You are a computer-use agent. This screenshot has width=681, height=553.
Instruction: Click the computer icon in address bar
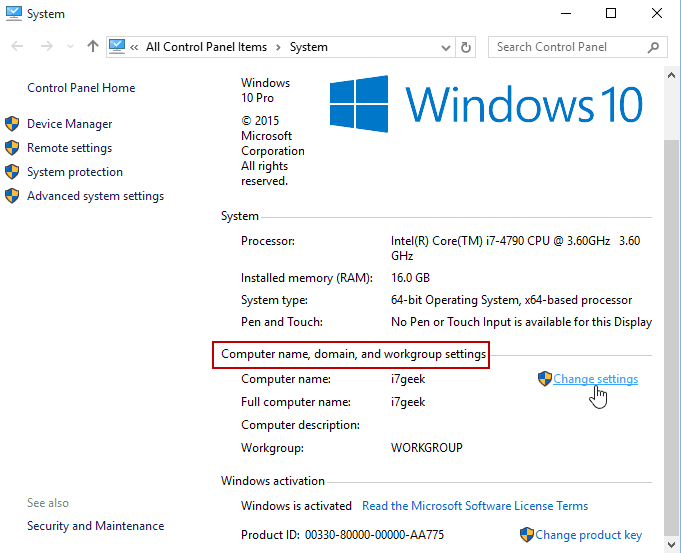(x=117, y=46)
